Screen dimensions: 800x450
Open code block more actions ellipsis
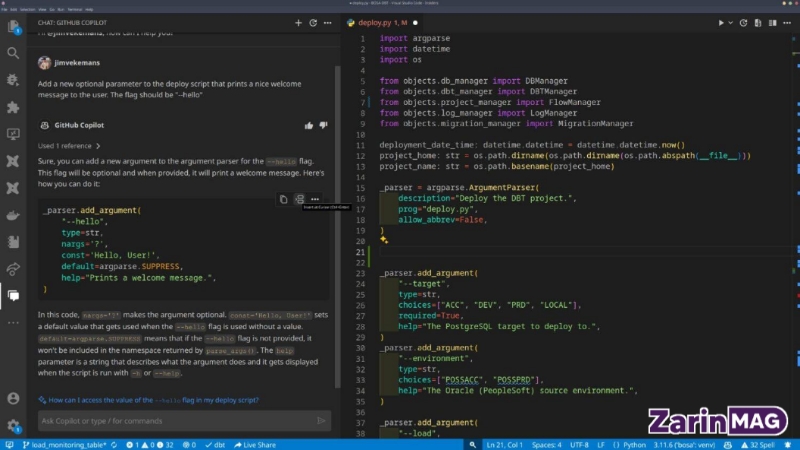click(315, 199)
